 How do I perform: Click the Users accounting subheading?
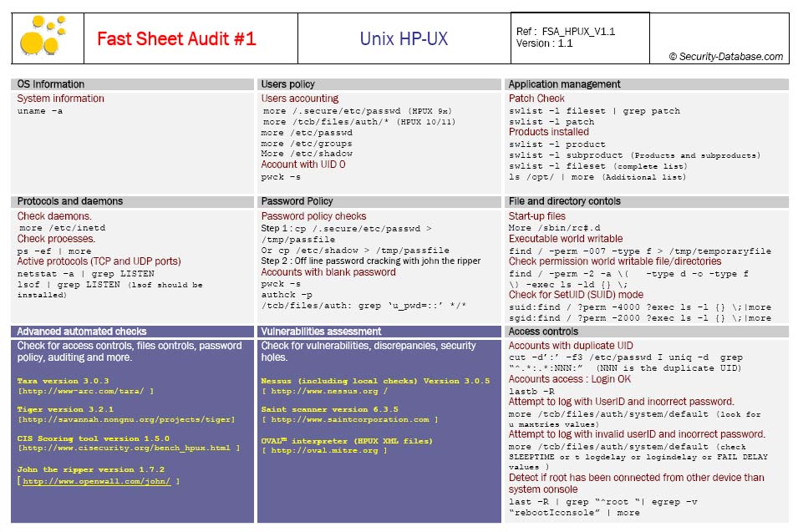[x=300, y=99]
